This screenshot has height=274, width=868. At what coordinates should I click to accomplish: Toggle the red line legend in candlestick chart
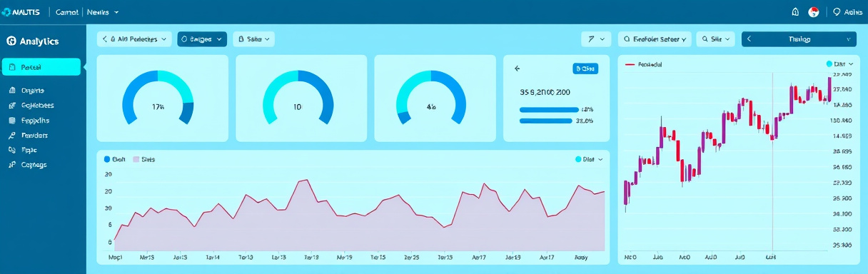click(x=630, y=64)
